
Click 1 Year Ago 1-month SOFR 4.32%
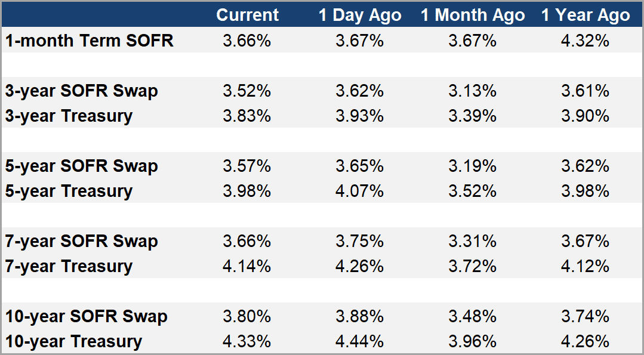click(x=586, y=41)
